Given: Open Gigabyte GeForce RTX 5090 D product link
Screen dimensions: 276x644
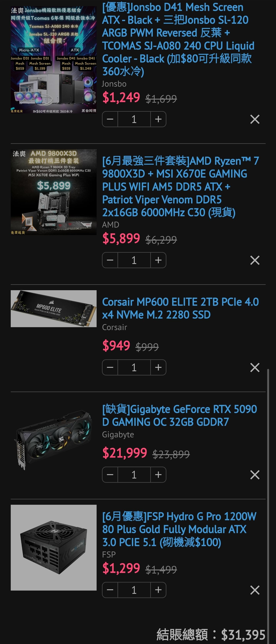Looking at the screenshot, I should point(179,415).
